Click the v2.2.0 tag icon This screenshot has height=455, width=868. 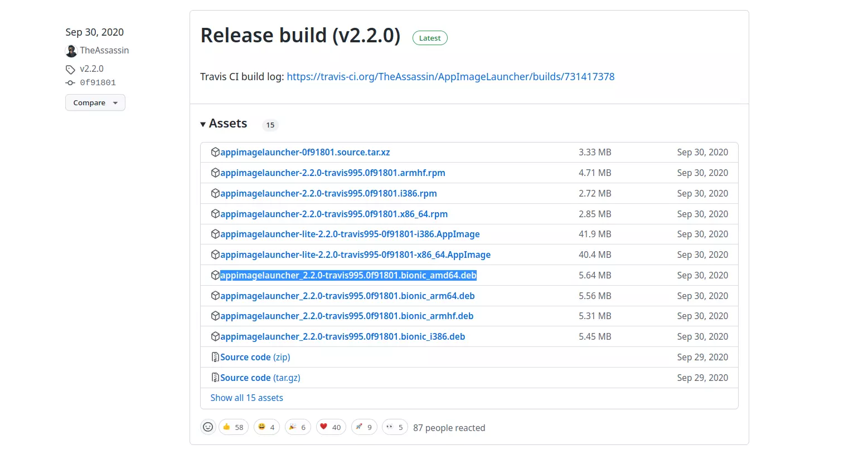pos(70,70)
